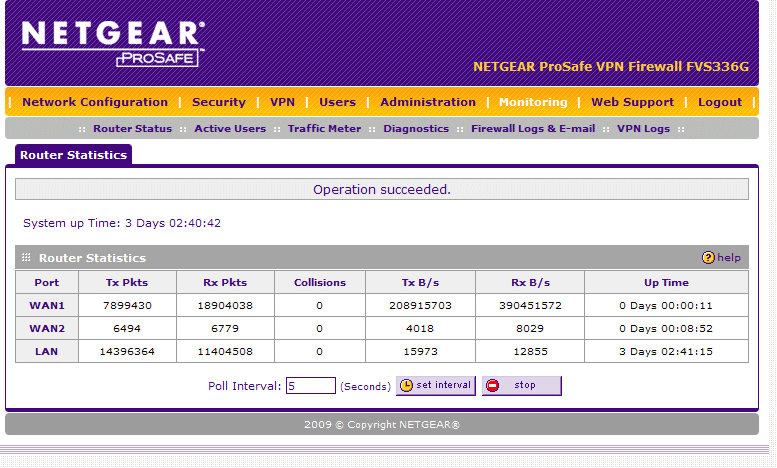
Task: Click LAN Tx B/s value 15973
Action: click(x=420, y=351)
